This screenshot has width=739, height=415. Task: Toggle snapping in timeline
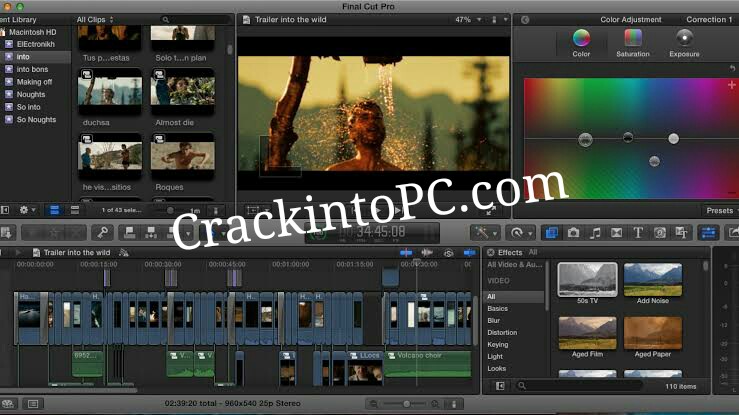coord(469,253)
